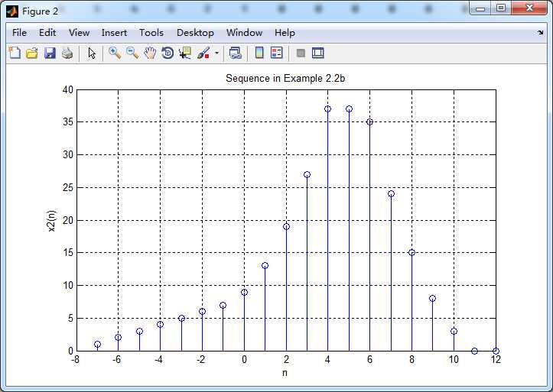Click the x-axis label n

click(x=285, y=373)
